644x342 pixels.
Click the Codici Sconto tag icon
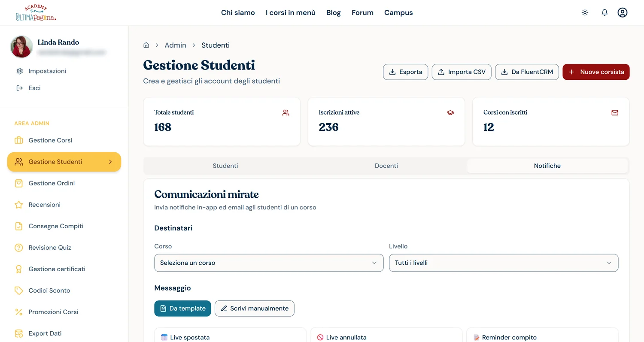coord(18,291)
